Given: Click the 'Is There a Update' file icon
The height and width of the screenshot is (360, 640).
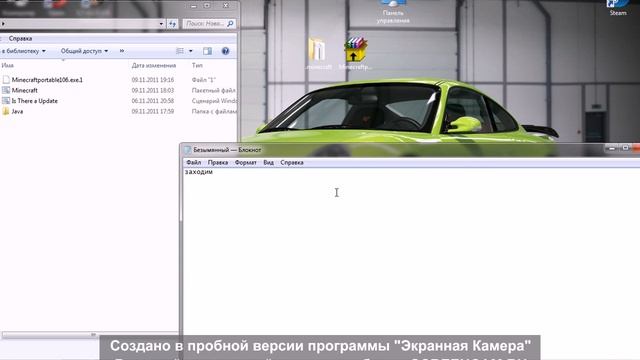Looking at the screenshot, I should click(6, 101).
